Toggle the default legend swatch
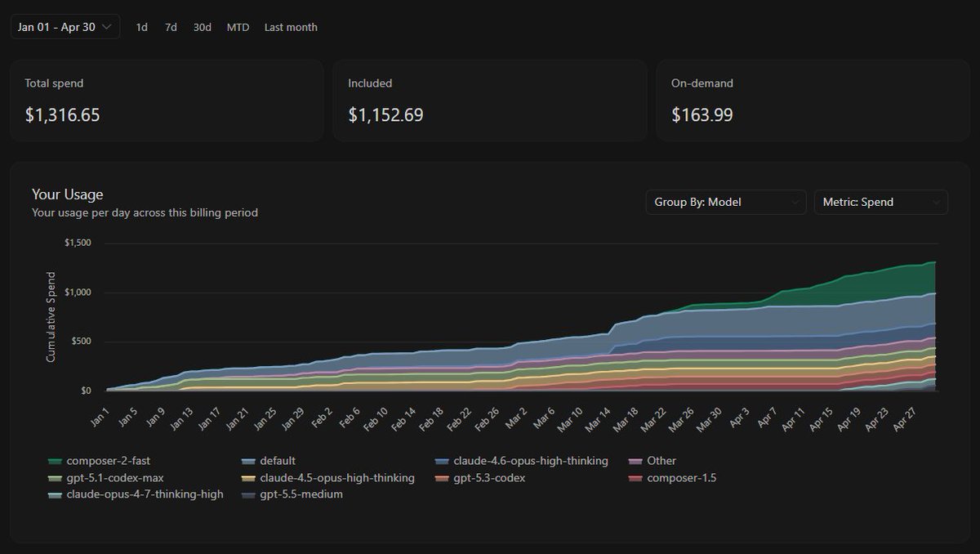Viewport: 980px width, 554px height. pos(248,461)
